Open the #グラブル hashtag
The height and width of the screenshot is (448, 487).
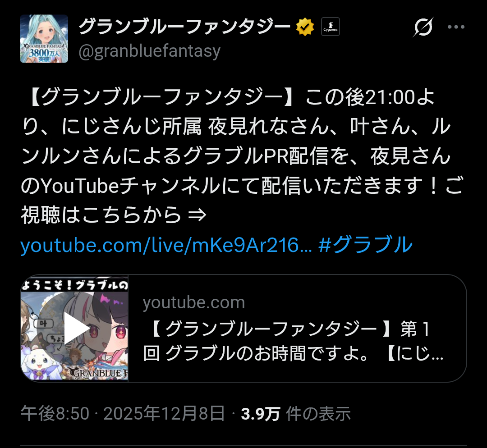click(x=366, y=245)
